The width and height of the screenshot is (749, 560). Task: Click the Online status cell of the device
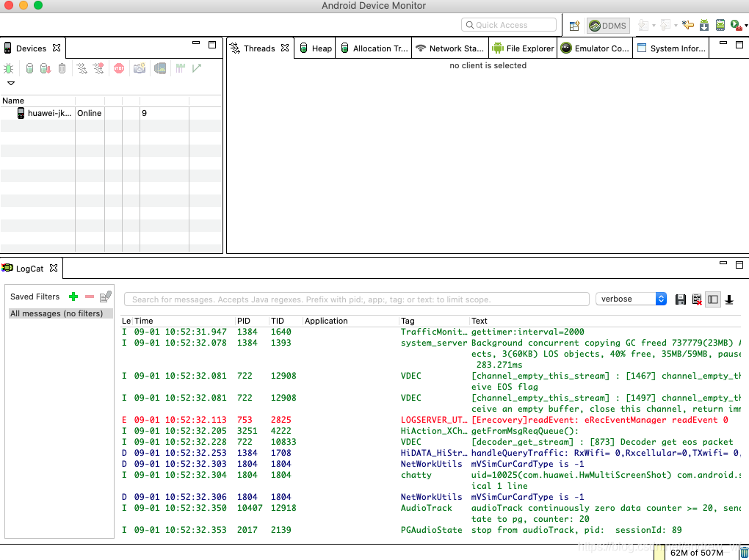point(90,113)
